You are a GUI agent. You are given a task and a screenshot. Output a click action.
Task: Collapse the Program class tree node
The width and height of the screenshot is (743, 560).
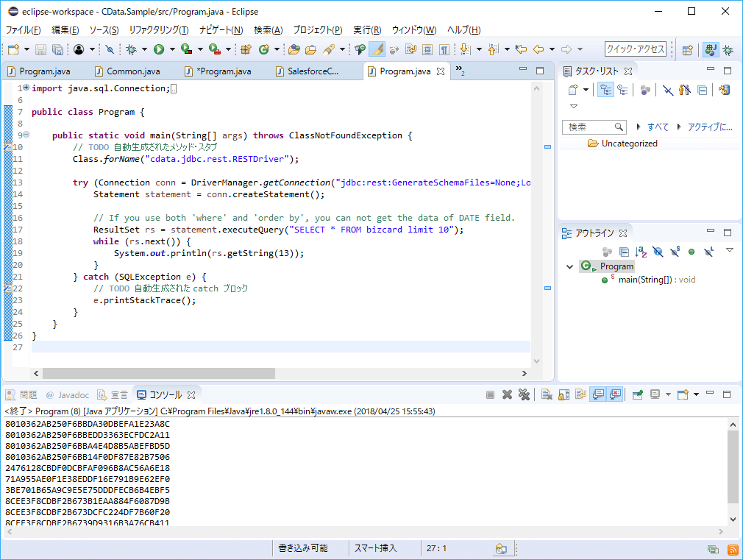tap(569, 266)
